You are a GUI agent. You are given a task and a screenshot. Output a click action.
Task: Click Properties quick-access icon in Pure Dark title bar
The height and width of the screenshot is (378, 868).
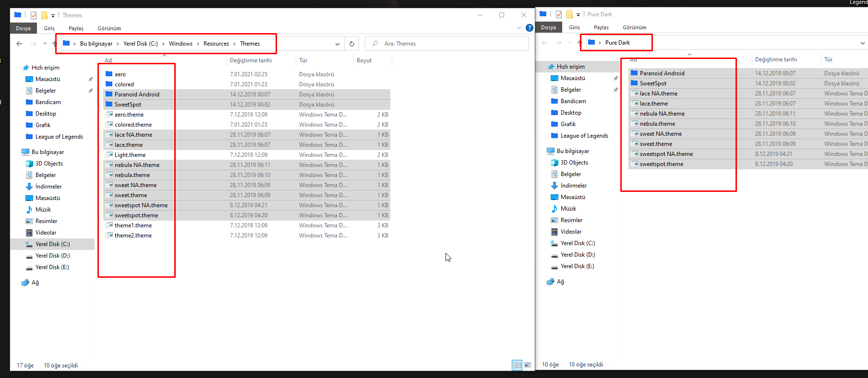559,14
